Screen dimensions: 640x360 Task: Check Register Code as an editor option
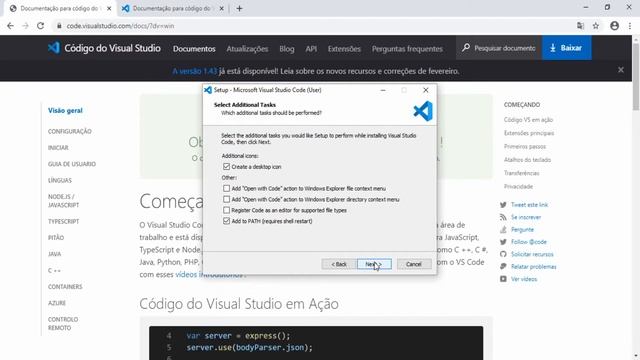click(x=227, y=210)
